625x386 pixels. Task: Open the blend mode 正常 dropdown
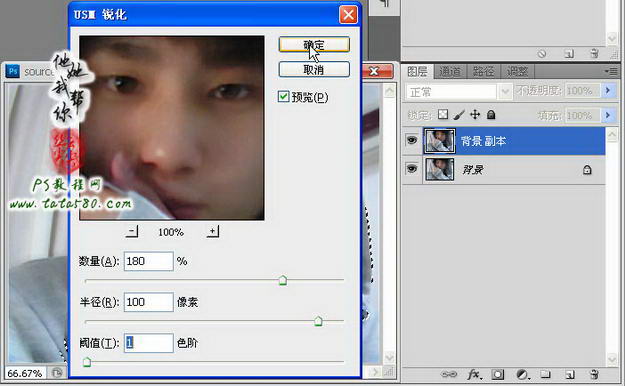pos(505,92)
